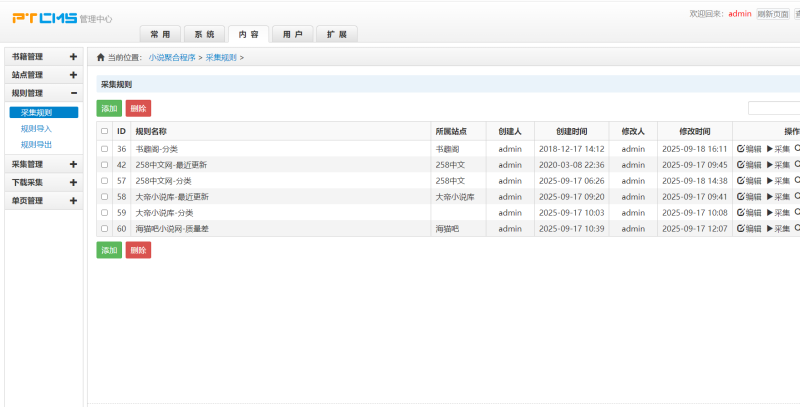Check the box for rule ID 42
This screenshot has height=407, width=800.
tap(105, 165)
